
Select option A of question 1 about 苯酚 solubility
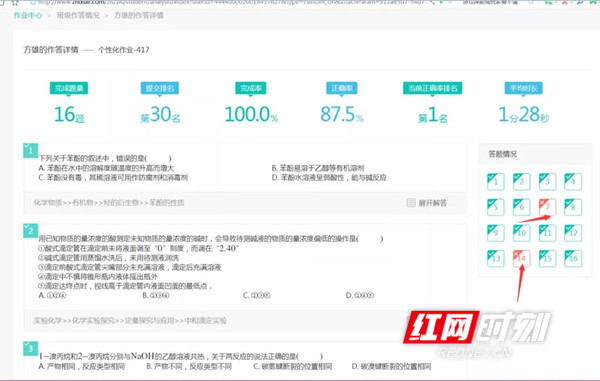[106, 168]
